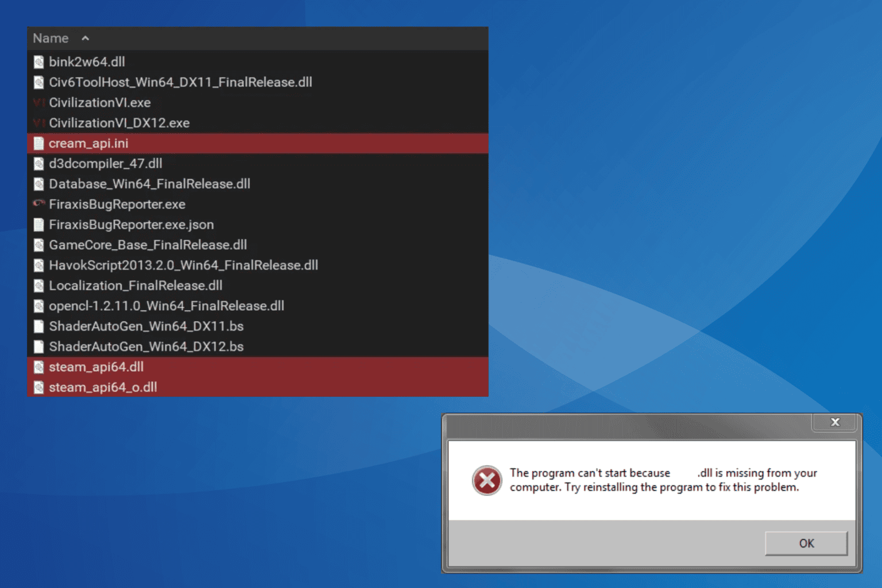
Task: Select the file name FiraxisBugReporter.exe.json
Action: (x=131, y=225)
